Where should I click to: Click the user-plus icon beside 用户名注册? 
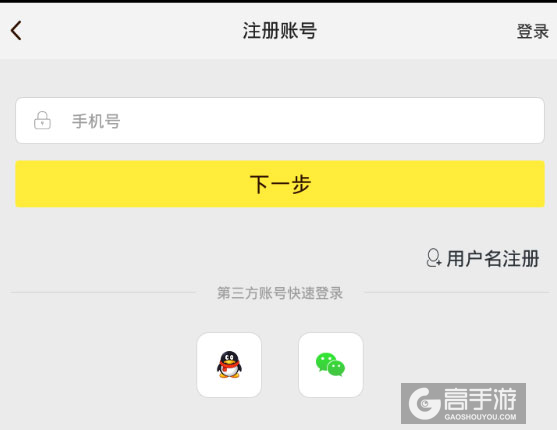click(x=433, y=258)
